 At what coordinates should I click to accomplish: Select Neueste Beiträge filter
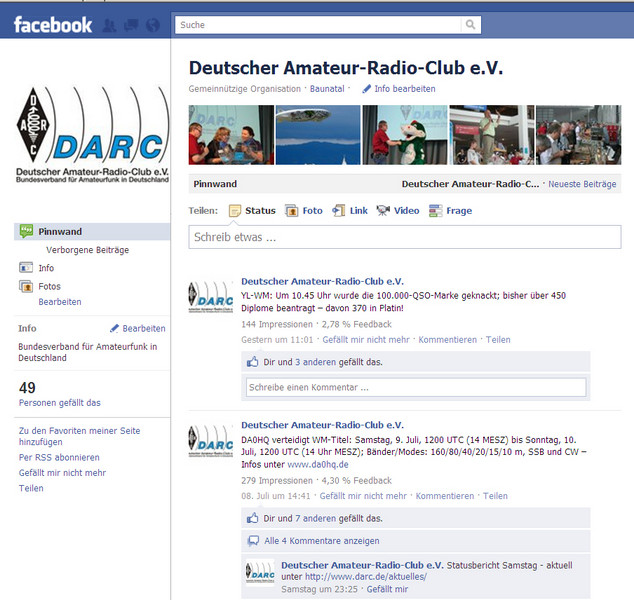coord(582,184)
